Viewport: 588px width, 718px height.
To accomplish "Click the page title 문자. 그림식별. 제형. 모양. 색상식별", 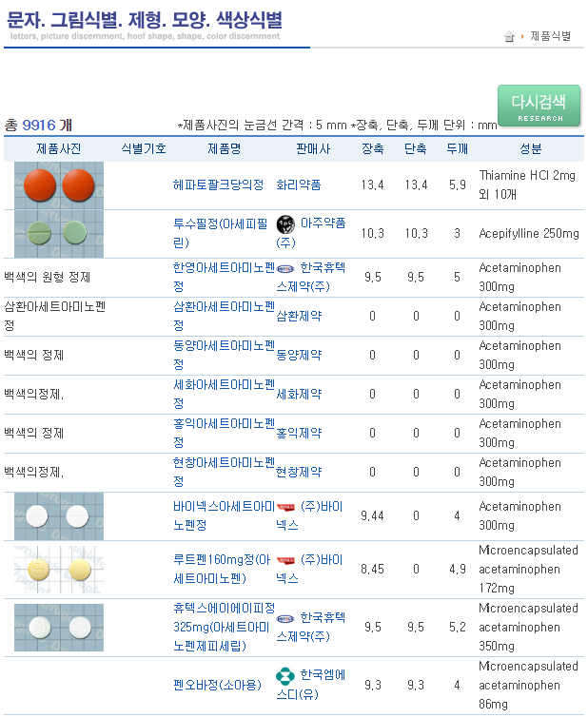I will click(145, 20).
